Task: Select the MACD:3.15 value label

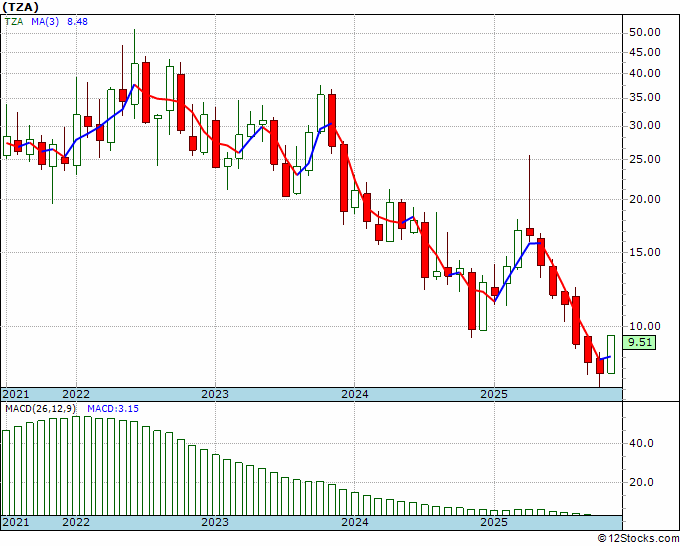Action: click(x=113, y=409)
